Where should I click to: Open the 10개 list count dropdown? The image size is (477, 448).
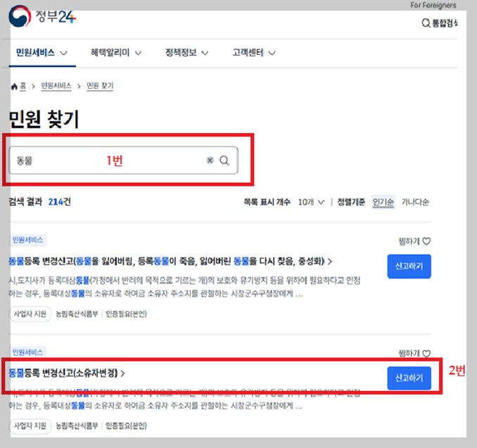coord(311,202)
